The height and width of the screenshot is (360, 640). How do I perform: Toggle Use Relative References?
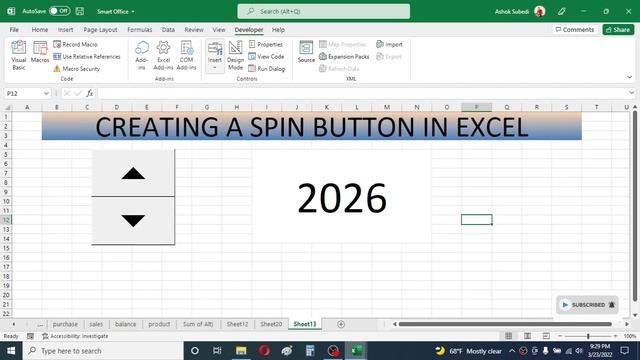[x=87, y=56]
